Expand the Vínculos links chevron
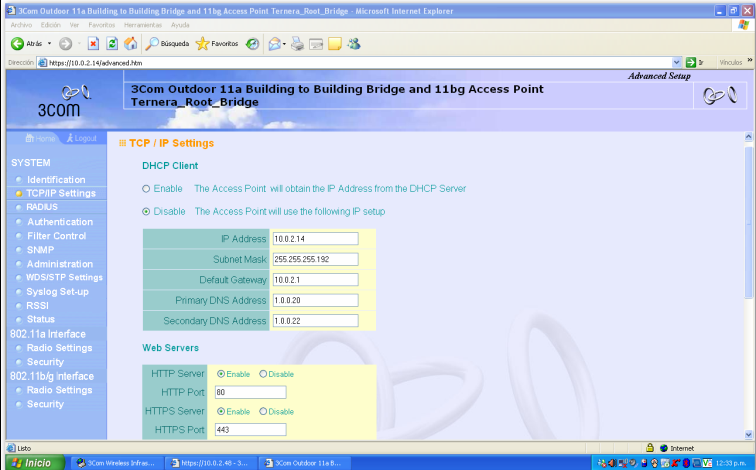Screen dimensions: 756x470 click(x=750, y=62)
